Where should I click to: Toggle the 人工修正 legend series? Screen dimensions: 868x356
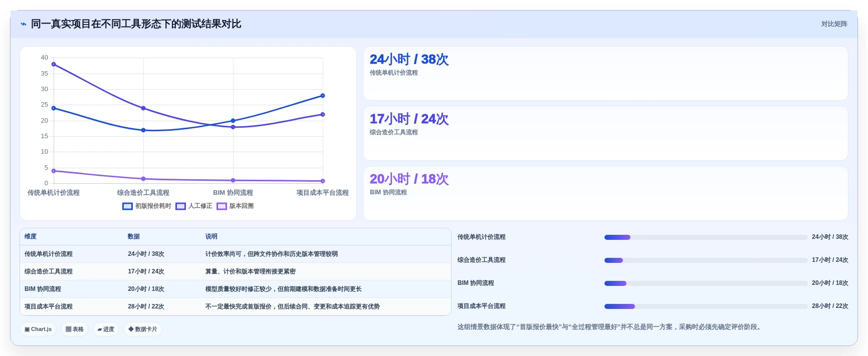(194, 206)
